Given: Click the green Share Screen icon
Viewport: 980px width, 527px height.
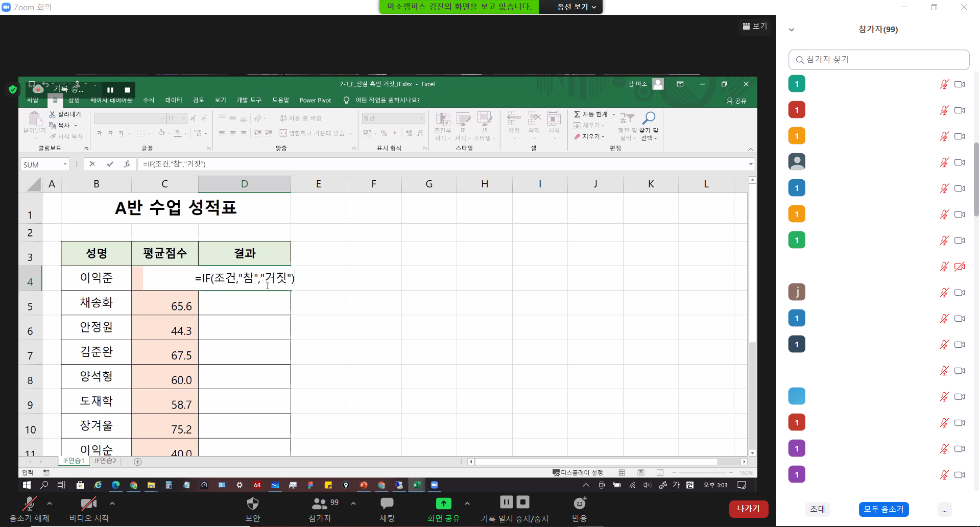Looking at the screenshot, I should click(443, 504).
